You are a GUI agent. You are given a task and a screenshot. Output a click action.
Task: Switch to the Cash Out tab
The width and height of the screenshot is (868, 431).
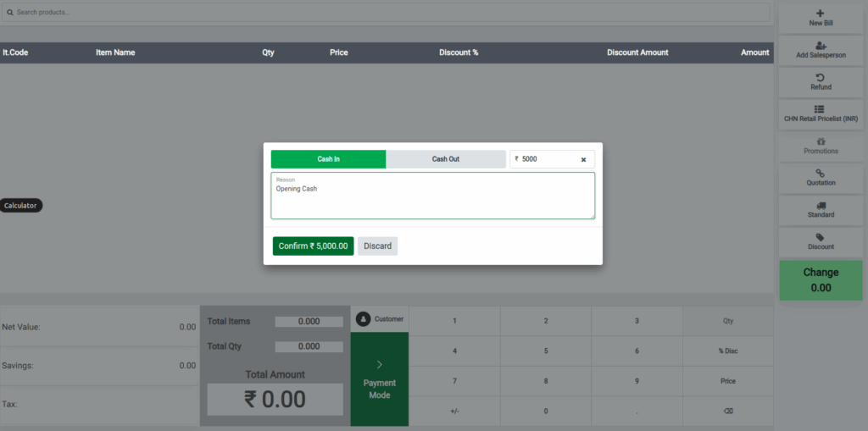coord(446,159)
